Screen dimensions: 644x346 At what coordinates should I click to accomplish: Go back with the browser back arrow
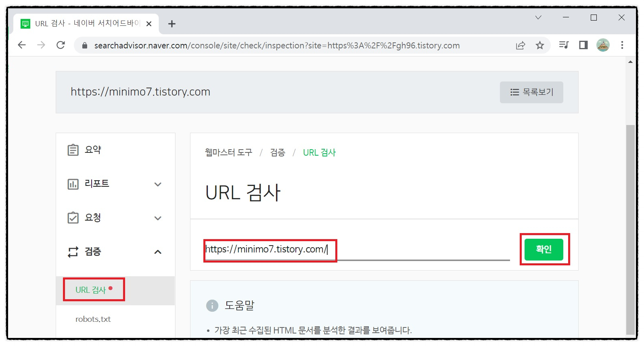(x=22, y=45)
